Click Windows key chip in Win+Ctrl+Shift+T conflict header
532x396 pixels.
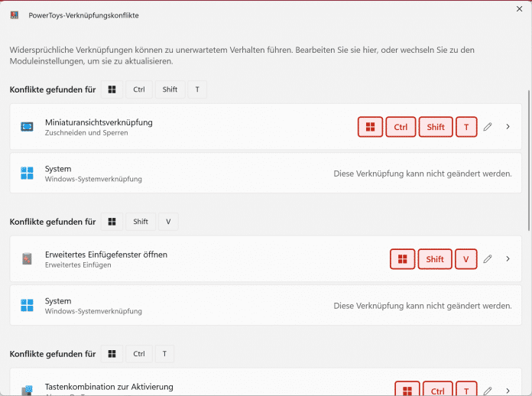[x=112, y=89]
